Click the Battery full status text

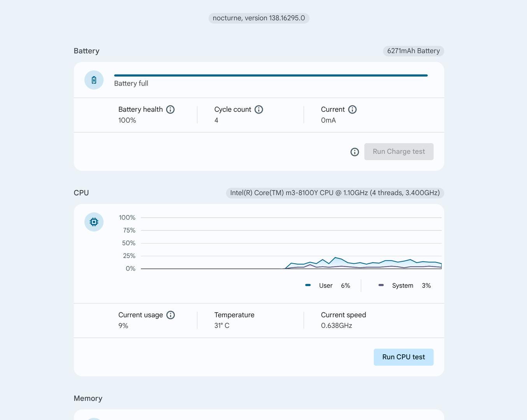131,84
